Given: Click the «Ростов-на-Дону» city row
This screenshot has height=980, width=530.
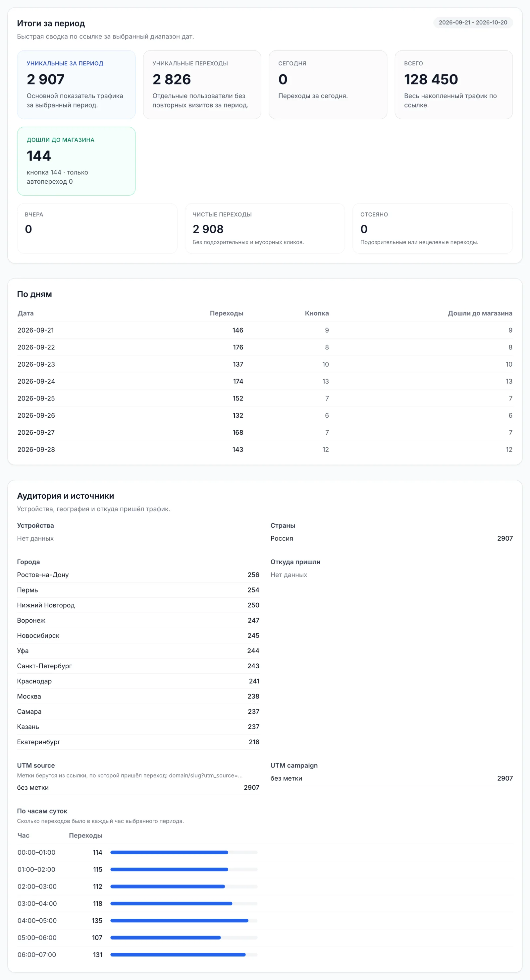Looking at the screenshot, I should (x=138, y=575).
